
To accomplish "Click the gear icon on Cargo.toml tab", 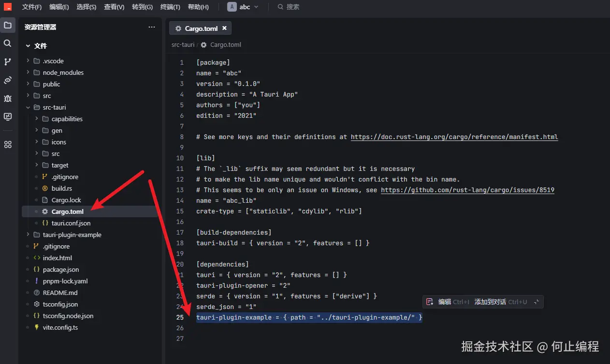I will coord(178,28).
